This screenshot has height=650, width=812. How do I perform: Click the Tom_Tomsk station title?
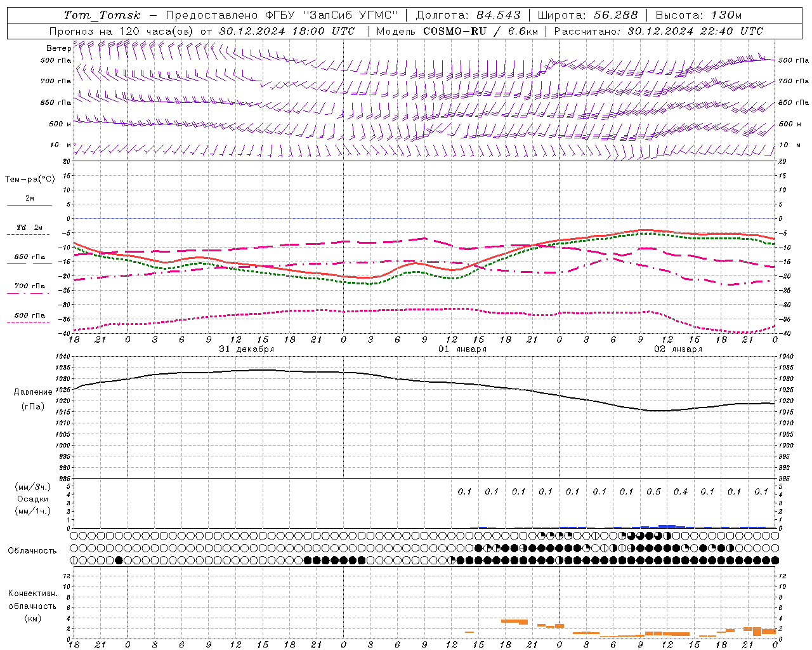click(x=102, y=15)
